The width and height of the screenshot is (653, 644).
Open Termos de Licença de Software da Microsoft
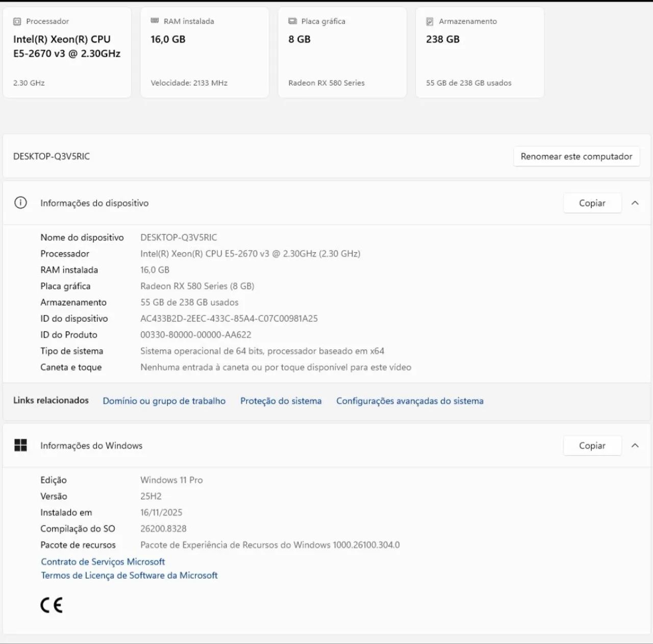130,575
